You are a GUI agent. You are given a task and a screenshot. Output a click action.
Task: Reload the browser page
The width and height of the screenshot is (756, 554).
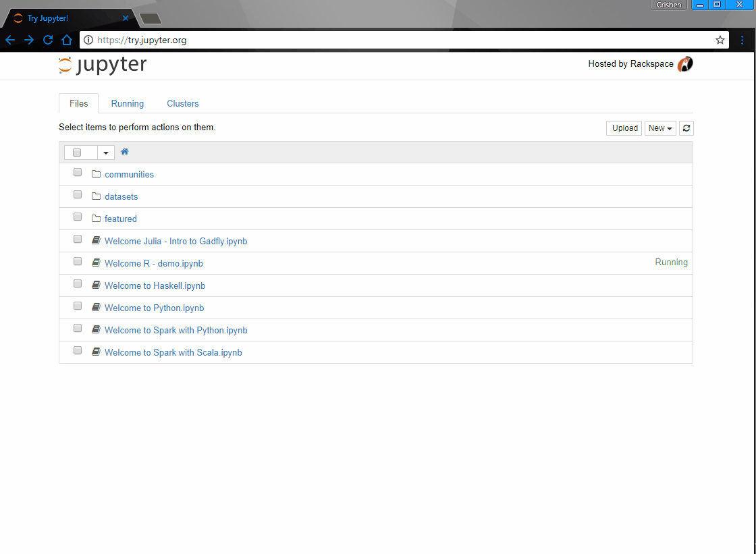point(48,40)
